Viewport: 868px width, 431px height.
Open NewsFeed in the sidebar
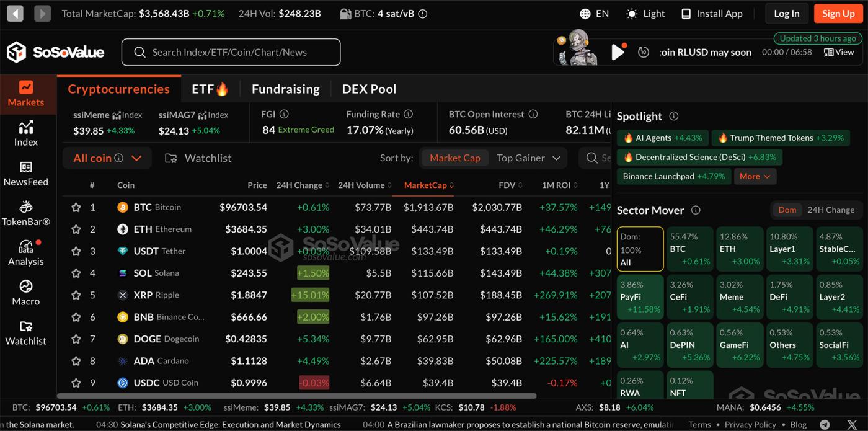[25, 174]
